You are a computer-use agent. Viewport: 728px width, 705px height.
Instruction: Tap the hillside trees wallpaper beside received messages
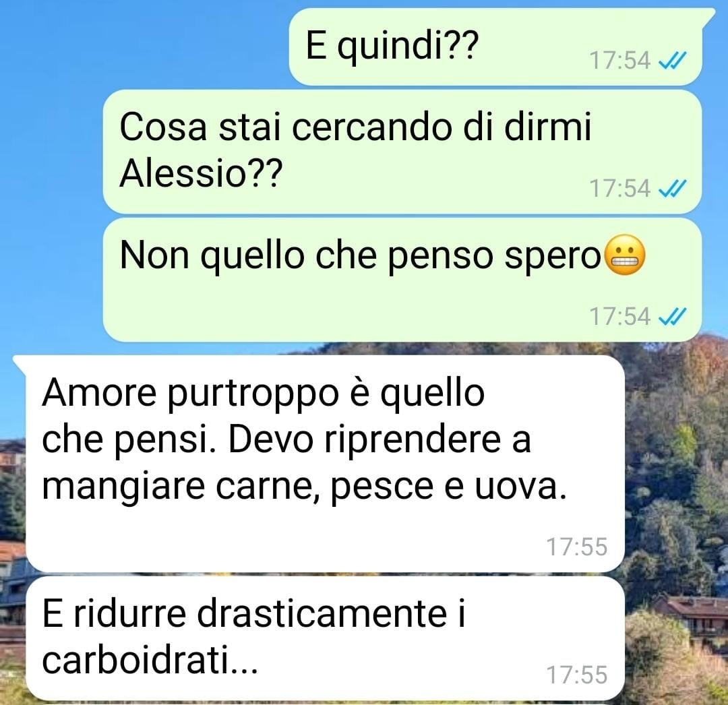[677, 487]
